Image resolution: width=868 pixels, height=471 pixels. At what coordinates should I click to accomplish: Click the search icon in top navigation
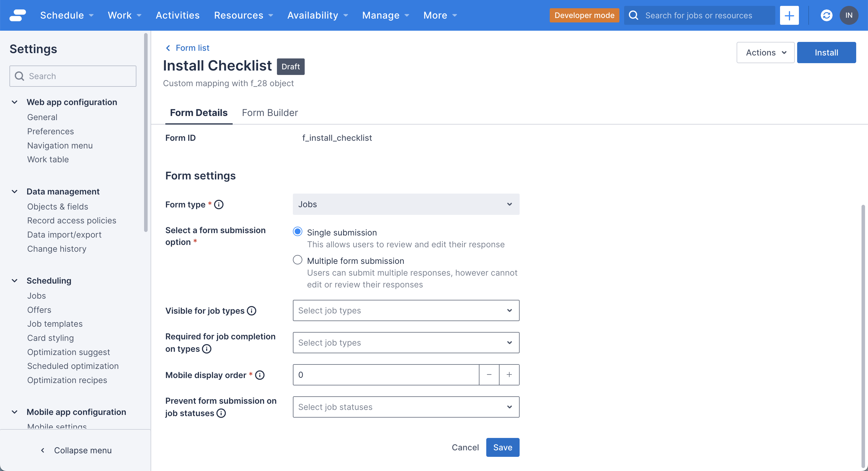pos(634,15)
